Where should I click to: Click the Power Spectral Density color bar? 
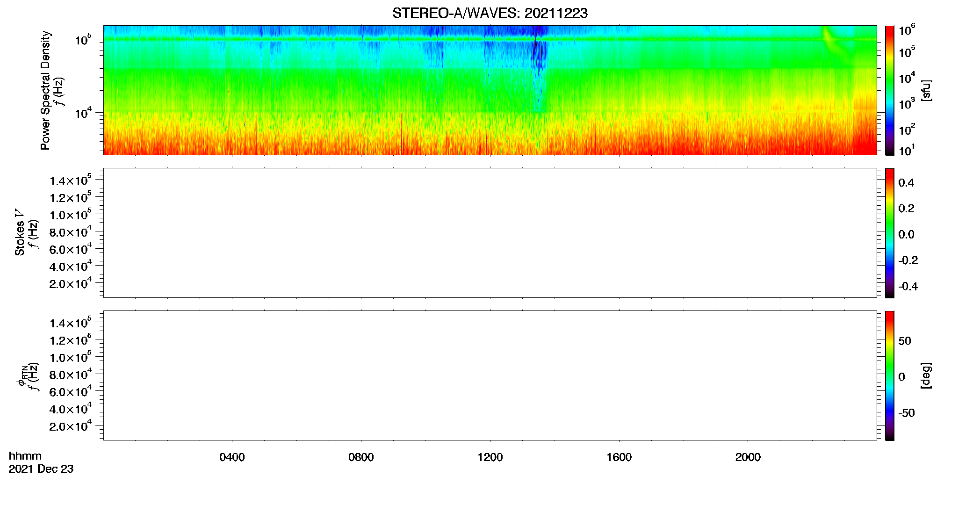(890, 90)
